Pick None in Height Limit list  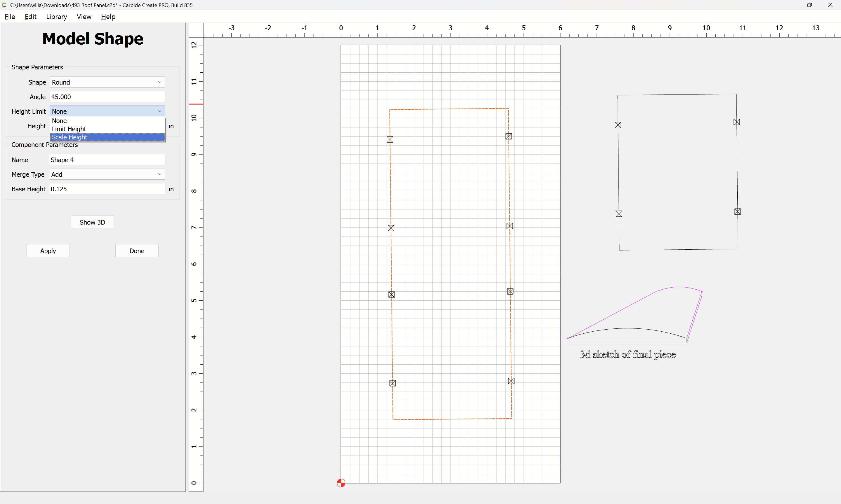pos(107,121)
